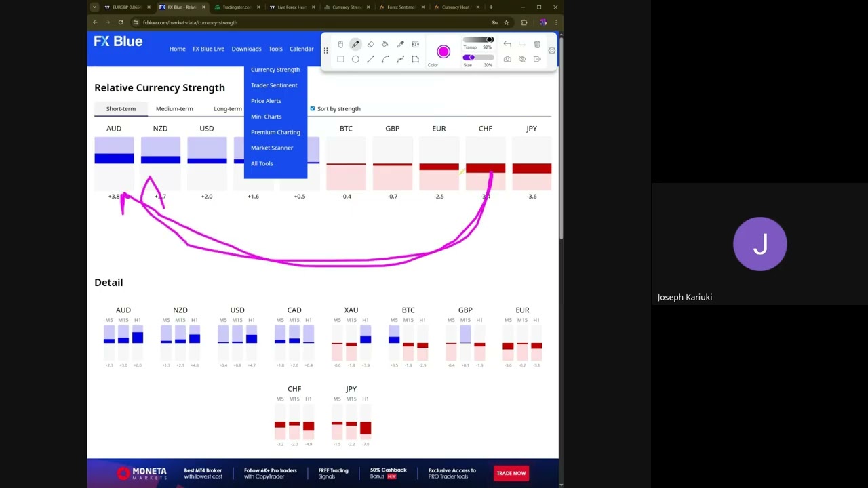Open the browser profile avatar
The image size is (868, 488).
(x=542, y=22)
